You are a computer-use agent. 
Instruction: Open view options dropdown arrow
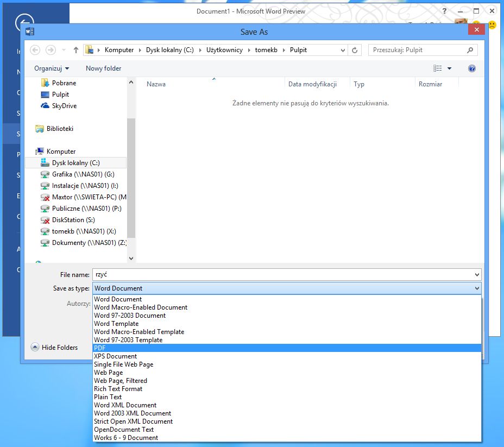(449, 68)
